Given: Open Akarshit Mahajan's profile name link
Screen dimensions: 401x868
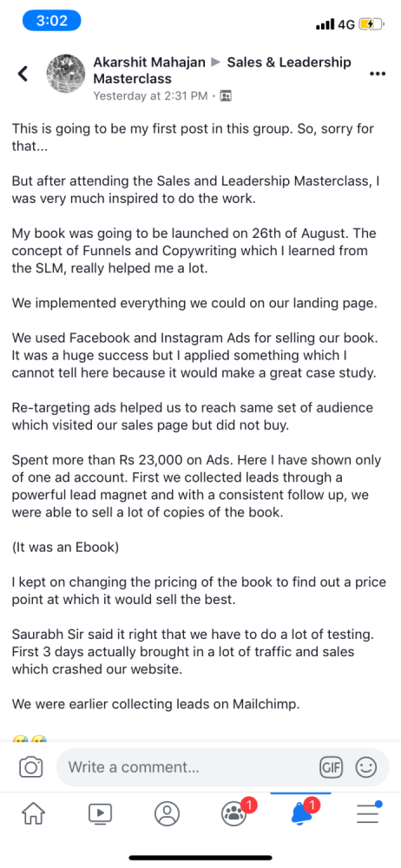Looking at the screenshot, I should (x=151, y=62).
